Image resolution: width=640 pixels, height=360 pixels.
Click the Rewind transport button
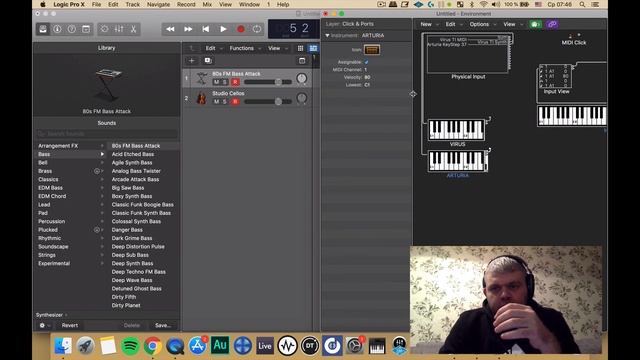point(170,29)
